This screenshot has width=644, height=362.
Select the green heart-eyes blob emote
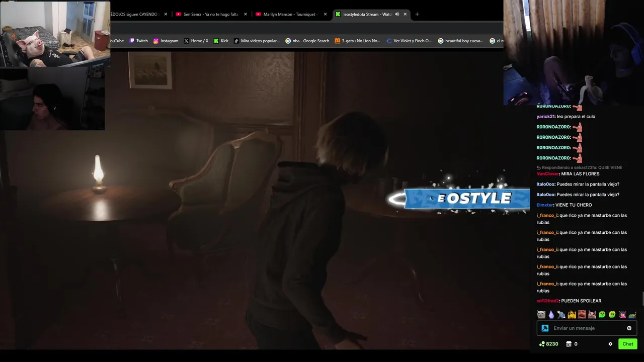(x=602, y=315)
